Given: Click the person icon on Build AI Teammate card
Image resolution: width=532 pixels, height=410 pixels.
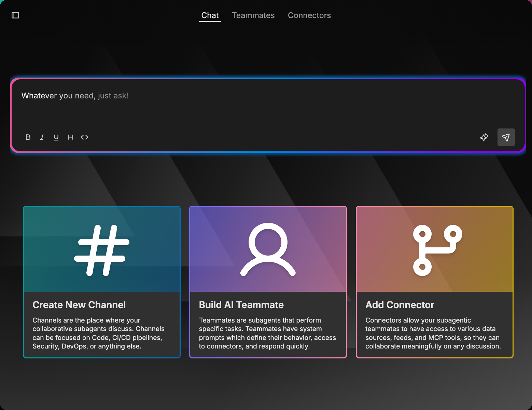Looking at the screenshot, I should [x=268, y=249].
